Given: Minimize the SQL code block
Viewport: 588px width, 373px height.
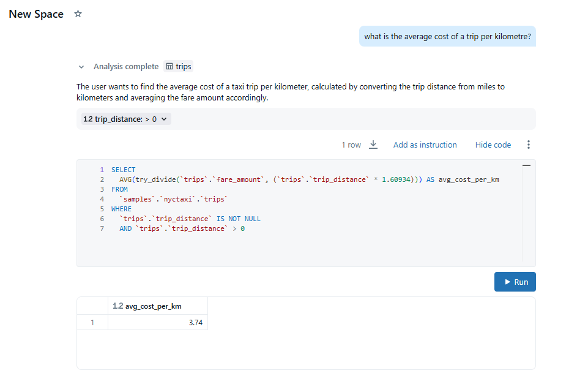Looking at the screenshot, I should (x=526, y=166).
